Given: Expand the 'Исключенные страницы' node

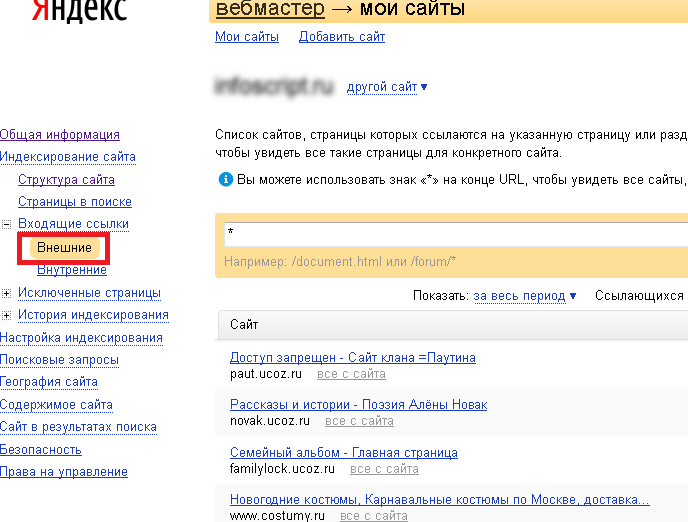Looking at the screenshot, I should (6, 293).
